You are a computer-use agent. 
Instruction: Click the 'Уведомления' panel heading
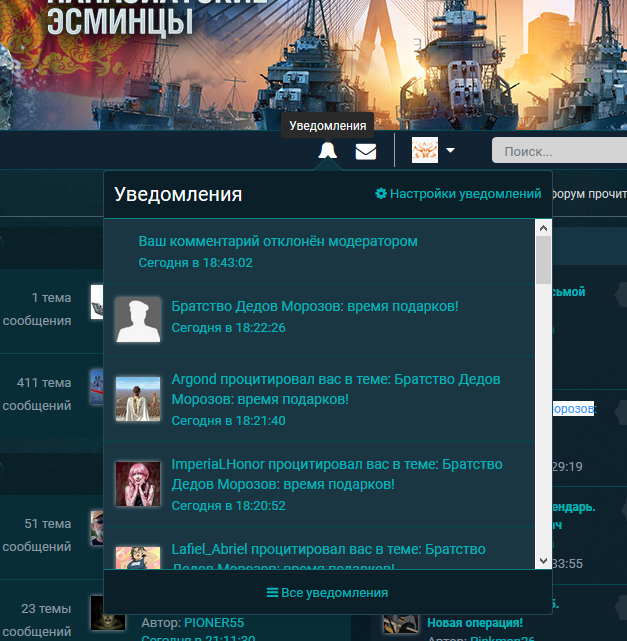[178, 194]
